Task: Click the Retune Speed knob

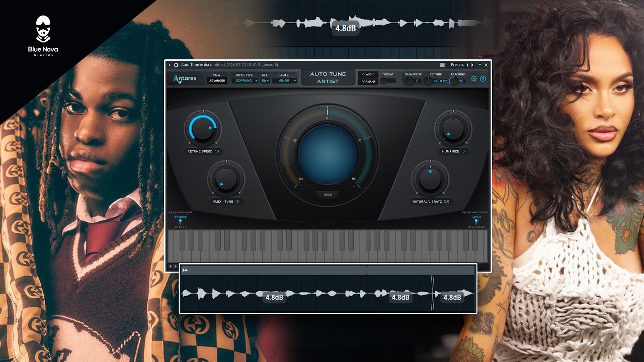Action: pos(202,129)
